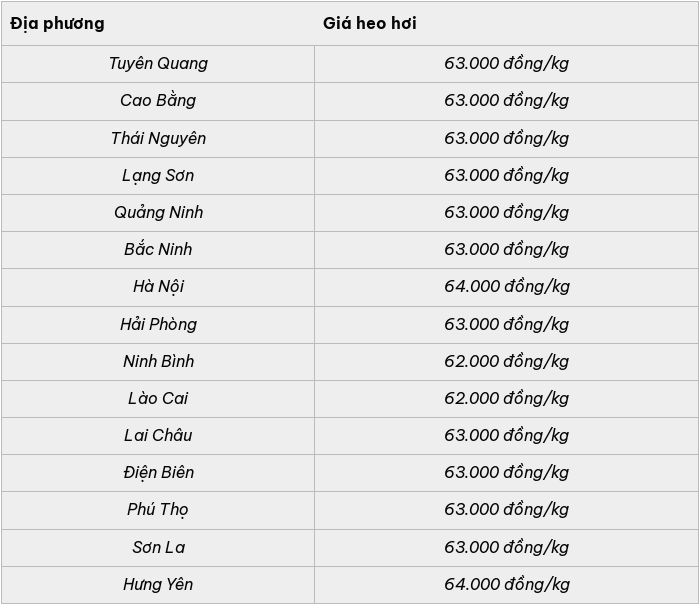Select the Hà Nội cell
The width and height of the screenshot is (700, 605).
click(158, 287)
